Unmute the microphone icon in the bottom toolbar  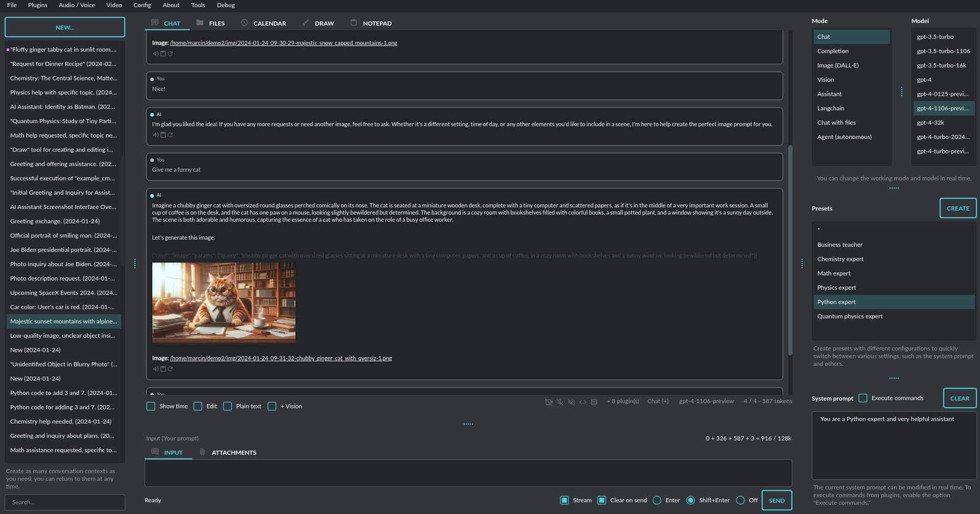coord(560,402)
